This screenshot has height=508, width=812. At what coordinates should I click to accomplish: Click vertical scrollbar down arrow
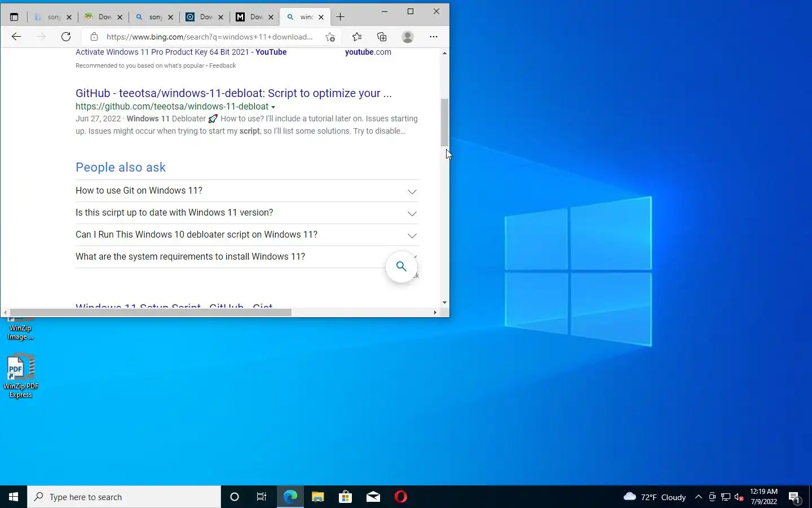444,303
